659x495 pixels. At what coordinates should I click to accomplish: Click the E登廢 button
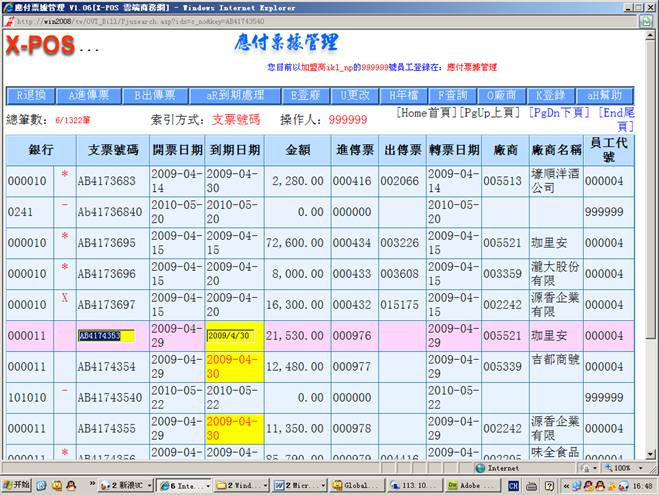[307, 96]
